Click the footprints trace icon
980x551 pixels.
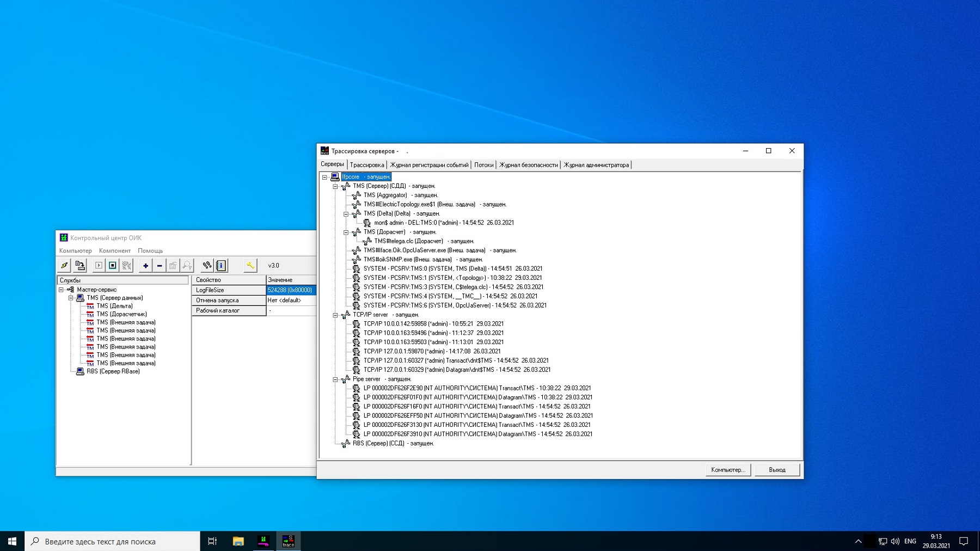(x=207, y=266)
